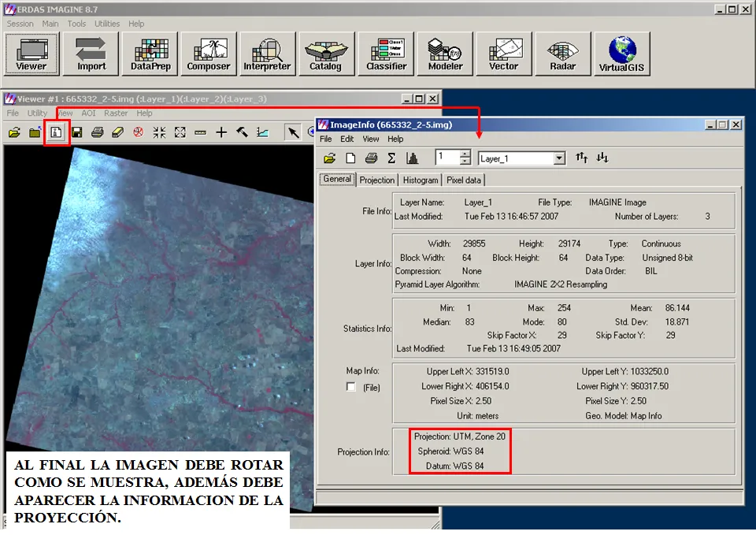
Task: Click the Sigma compute statistics icon
Action: coord(391,158)
